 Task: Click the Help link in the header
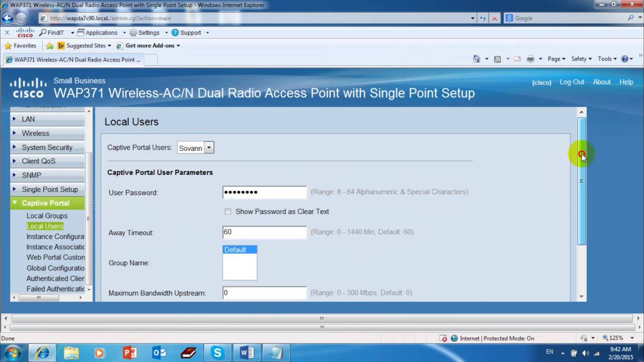pyautogui.click(x=626, y=82)
